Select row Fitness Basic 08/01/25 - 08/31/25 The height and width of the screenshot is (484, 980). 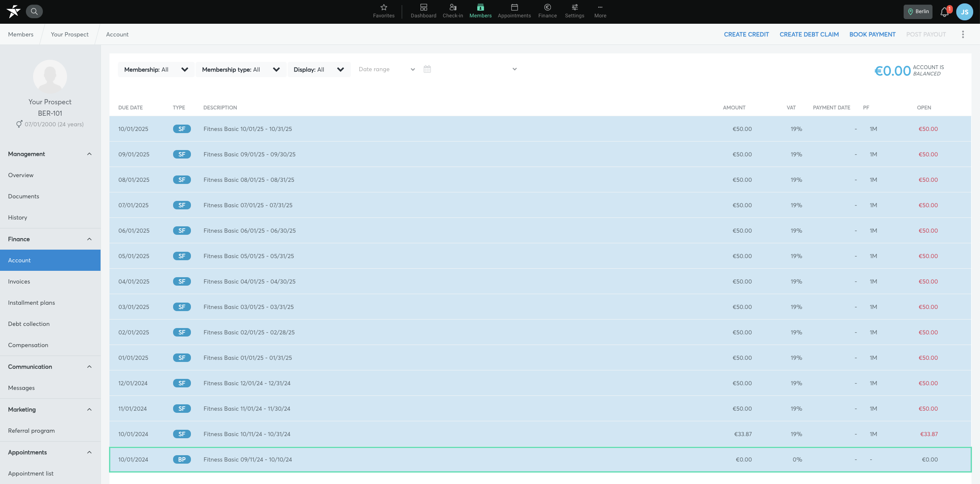tap(540, 180)
